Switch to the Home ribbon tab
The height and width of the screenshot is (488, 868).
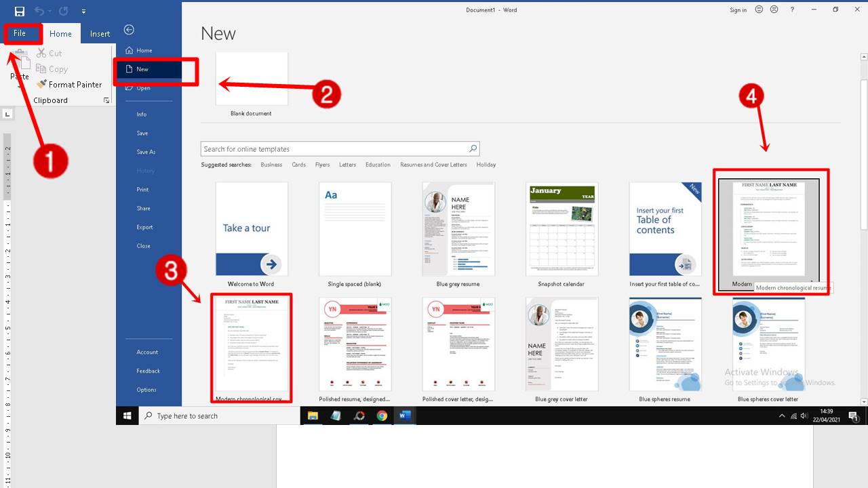pyautogui.click(x=60, y=34)
